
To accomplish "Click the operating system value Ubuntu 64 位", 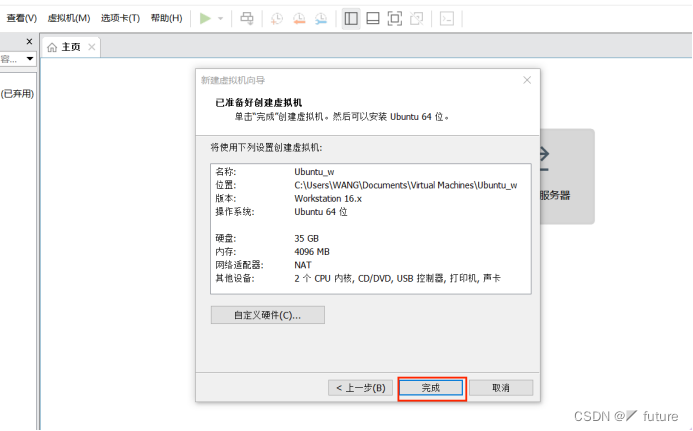I will [x=321, y=212].
